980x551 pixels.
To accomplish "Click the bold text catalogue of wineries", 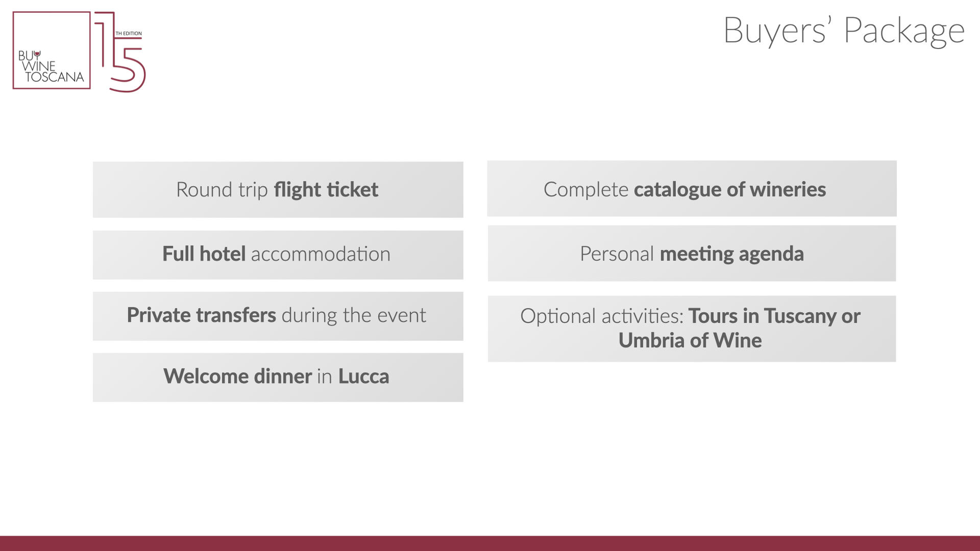I will click(x=730, y=190).
